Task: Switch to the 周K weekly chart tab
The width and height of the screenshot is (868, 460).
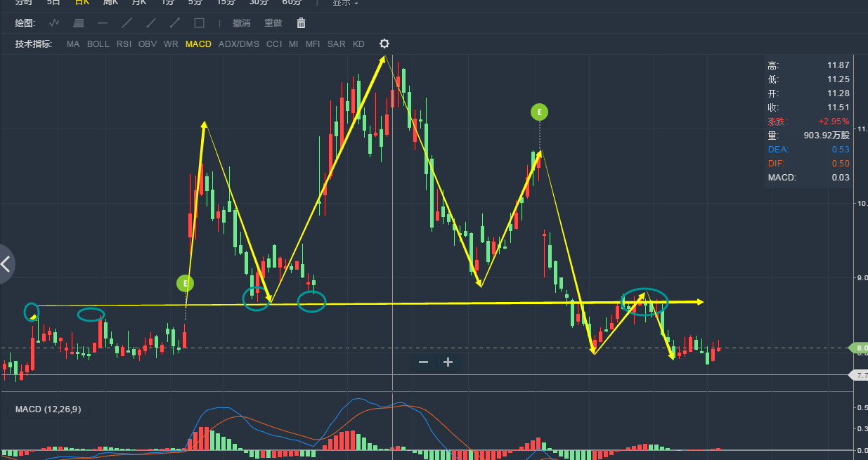Action: [x=110, y=2]
